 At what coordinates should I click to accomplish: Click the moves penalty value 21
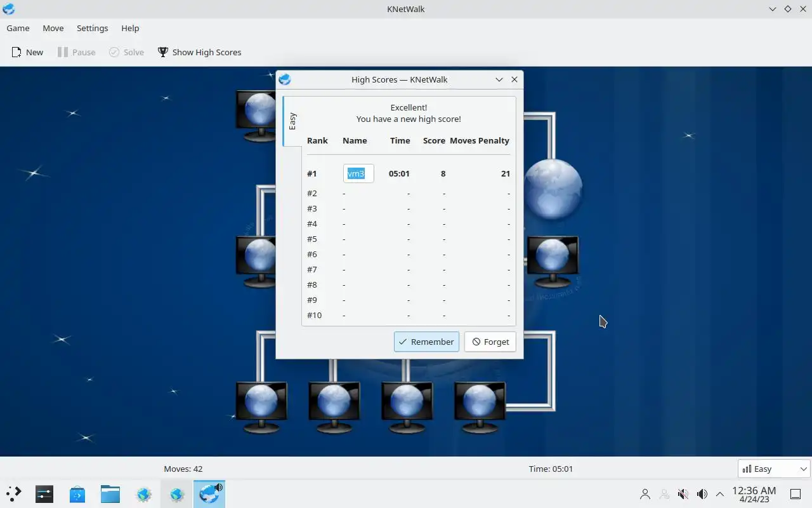pos(505,173)
